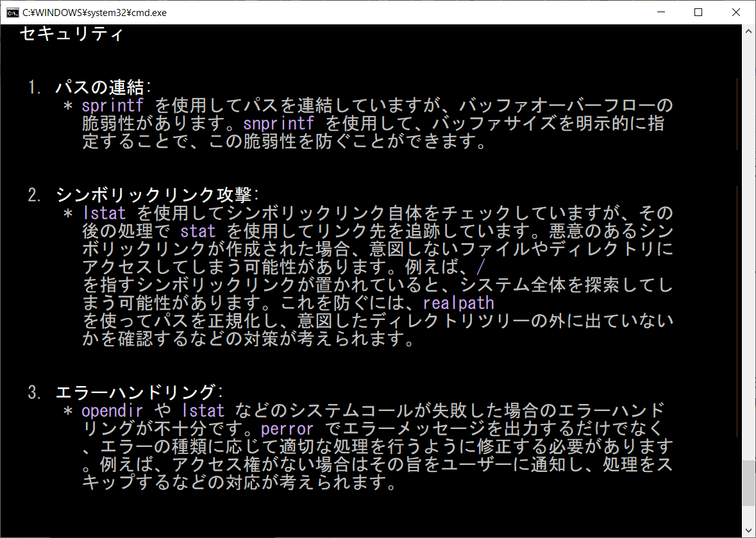The width and height of the screenshot is (756, 538).
Task: Click the purple realpath keyword
Action: 458,303
